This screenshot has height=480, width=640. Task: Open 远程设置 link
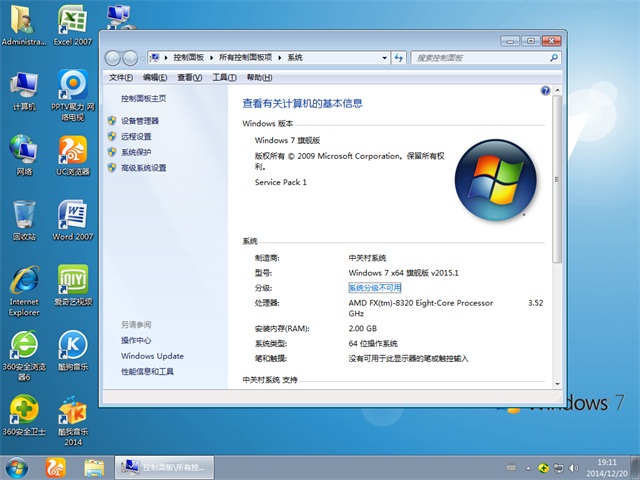(136, 136)
